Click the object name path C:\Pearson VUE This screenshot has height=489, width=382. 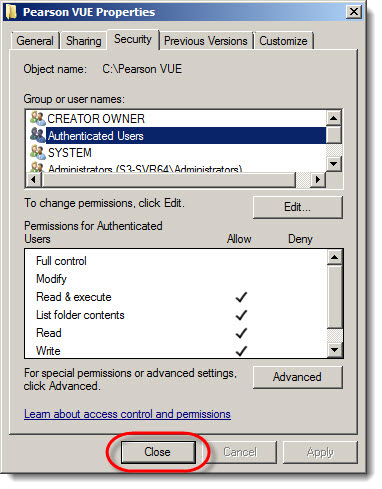coord(142,69)
